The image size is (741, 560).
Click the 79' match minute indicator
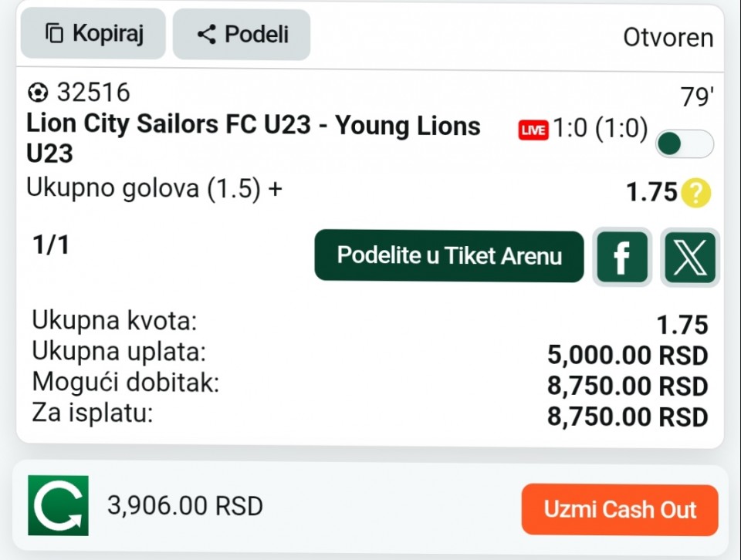pos(696,98)
